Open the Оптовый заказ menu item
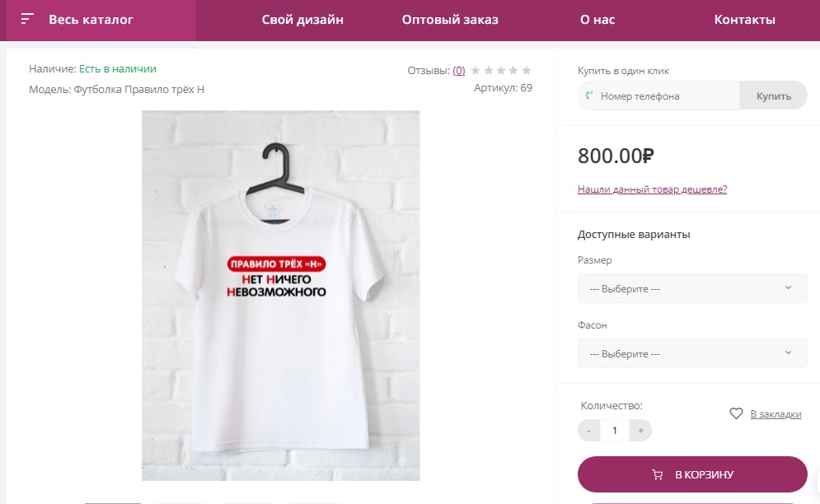The image size is (820, 504). point(450,20)
